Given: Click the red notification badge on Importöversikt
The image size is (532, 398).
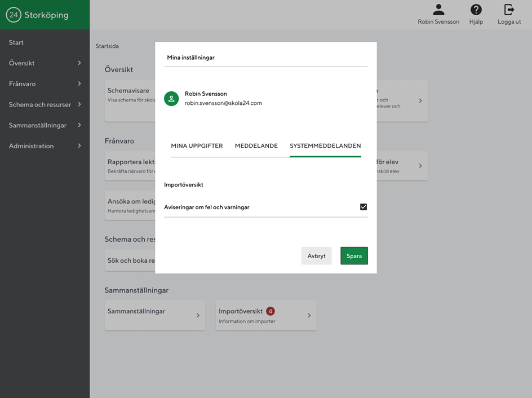Looking at the screenshot, I should tap(271, 311).
